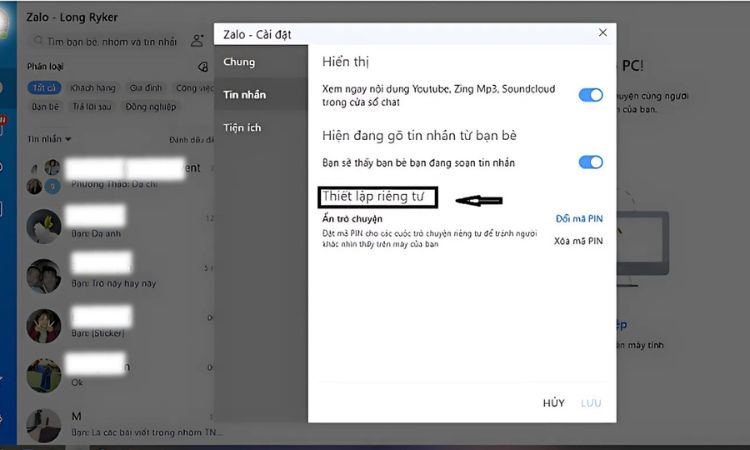Select the Tin nhắn settings tab

pyautogui.click(x=244, y=95)
